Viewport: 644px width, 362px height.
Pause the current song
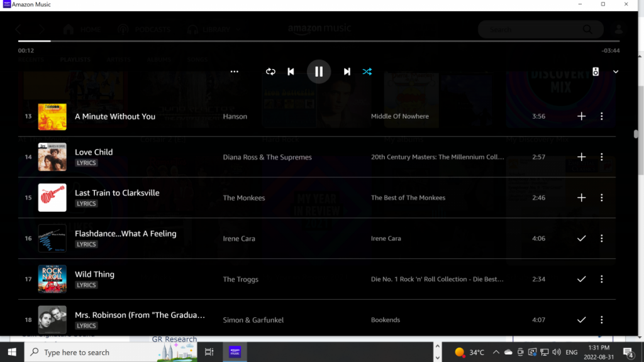point(319,72)
